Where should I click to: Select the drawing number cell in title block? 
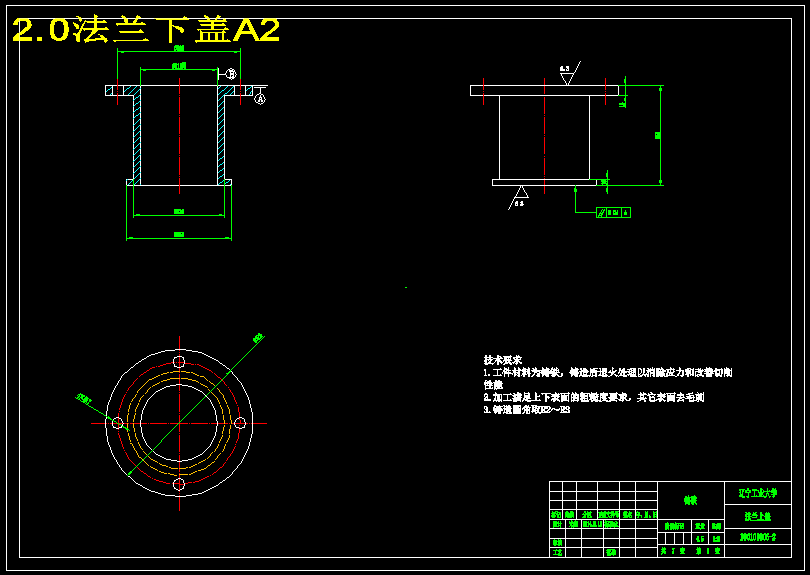click(x=757, y=537)
